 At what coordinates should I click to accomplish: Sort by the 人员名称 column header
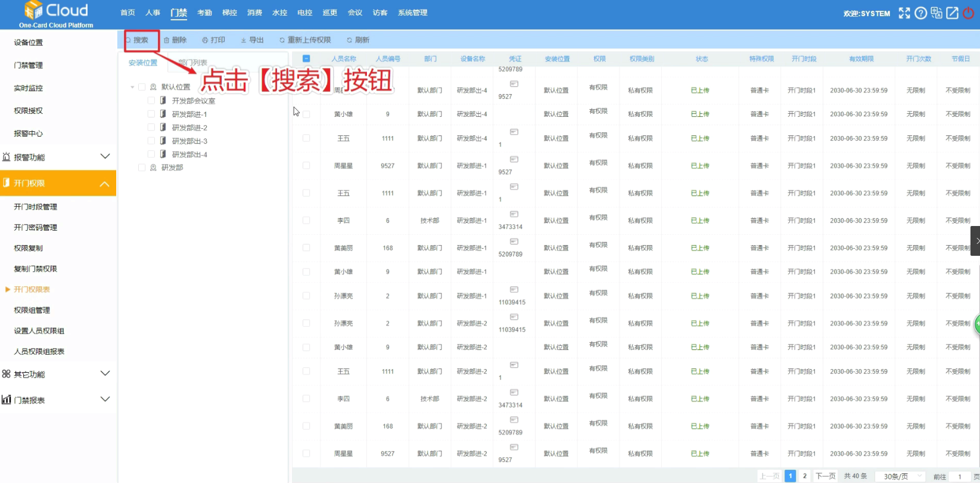click(344, 58)
